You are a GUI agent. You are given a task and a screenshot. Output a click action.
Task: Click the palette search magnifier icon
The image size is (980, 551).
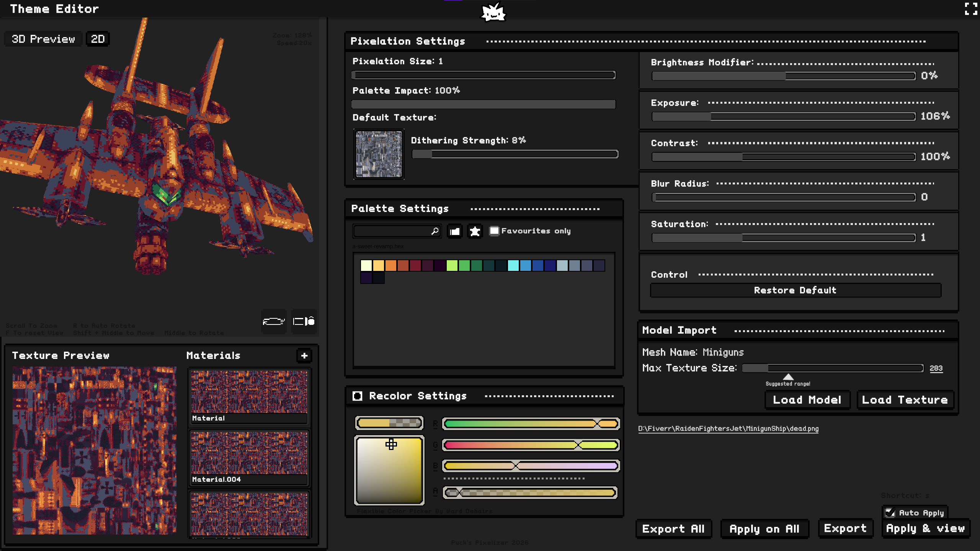click(x=435, y=231)
